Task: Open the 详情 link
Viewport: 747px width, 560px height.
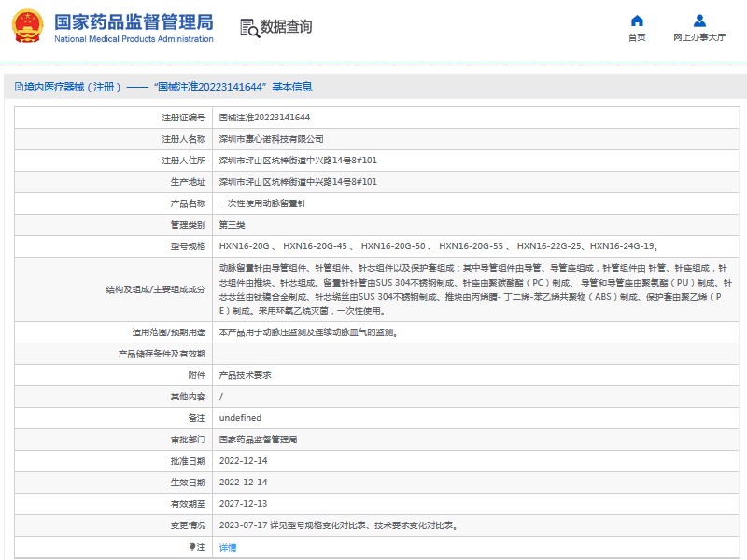Action: [228, 547]
